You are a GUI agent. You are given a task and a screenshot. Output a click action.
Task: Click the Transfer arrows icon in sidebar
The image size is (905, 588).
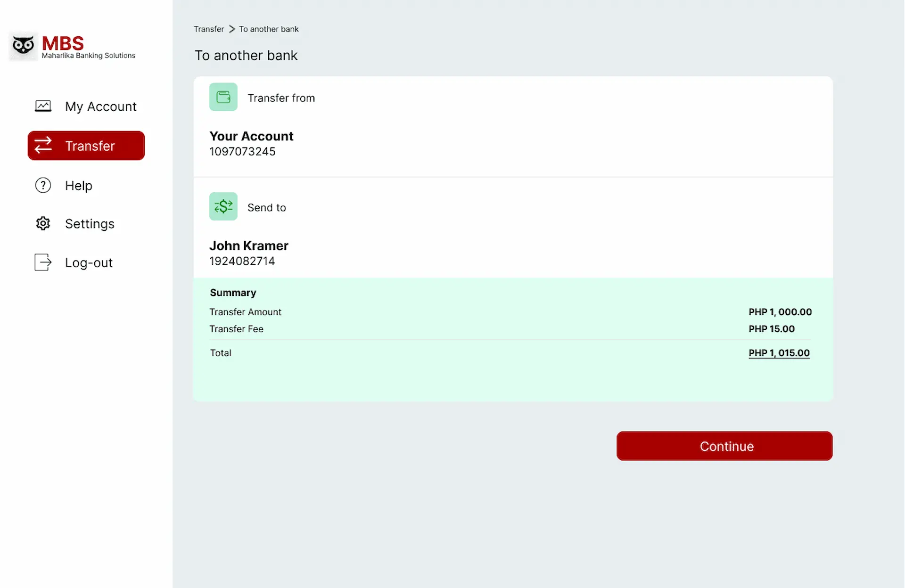pyautogui.click(x=43, y=146)
